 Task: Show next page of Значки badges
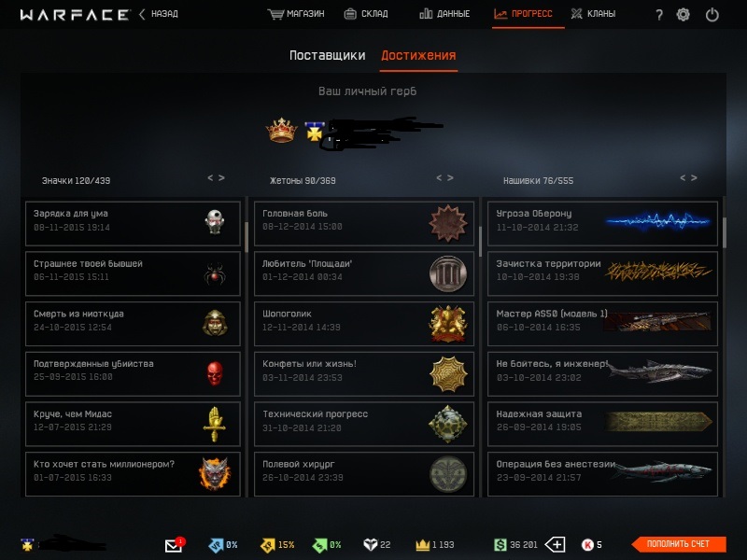point(221,177)
